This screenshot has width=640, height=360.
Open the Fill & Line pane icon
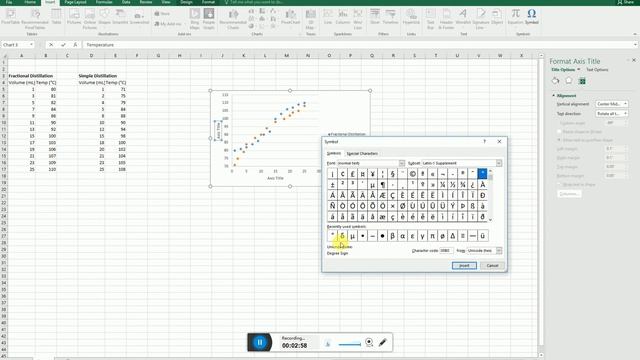click(555, 81)
